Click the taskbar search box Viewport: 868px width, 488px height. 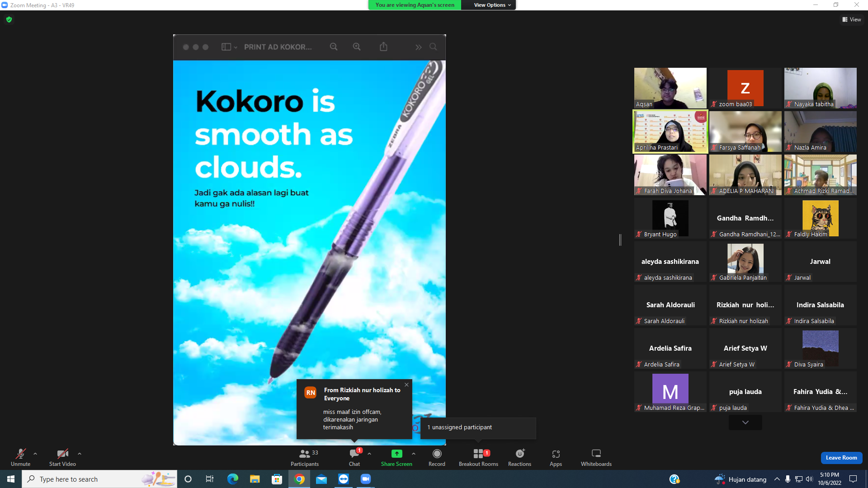coord(99,479)
